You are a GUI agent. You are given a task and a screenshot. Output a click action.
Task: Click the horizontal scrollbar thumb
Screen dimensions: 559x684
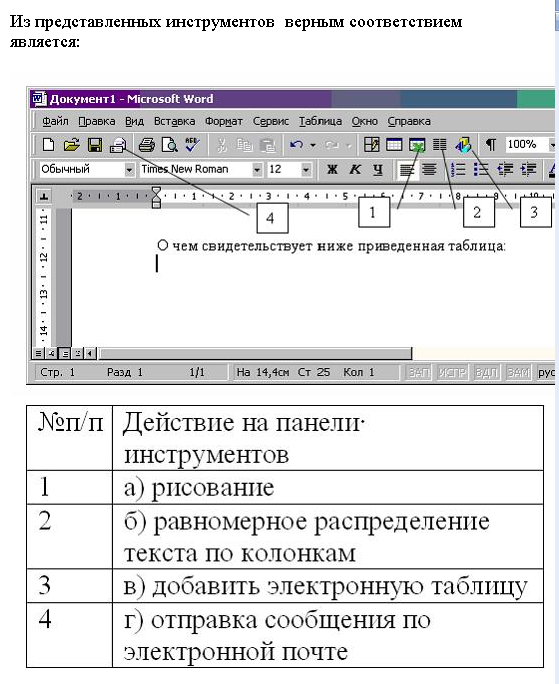point(255,353)
